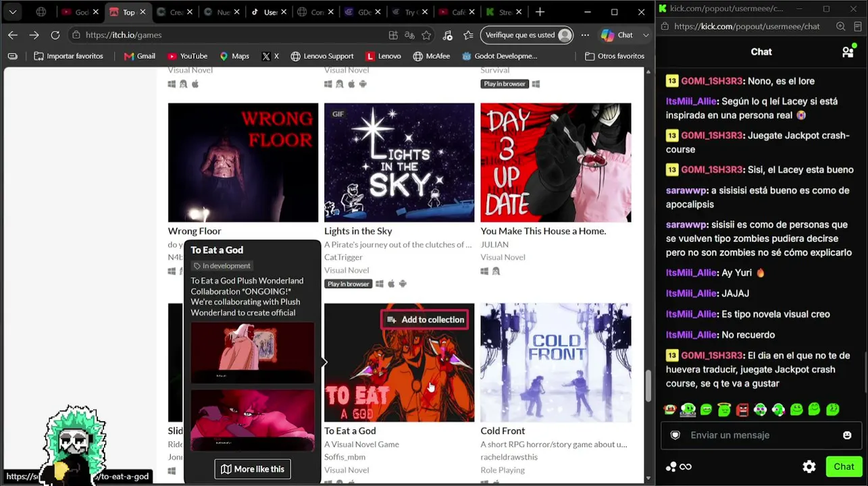The width and height of the screenshot is (868, 486).
Task: Open the browser settings and more menu
Action: pos(585,35)
